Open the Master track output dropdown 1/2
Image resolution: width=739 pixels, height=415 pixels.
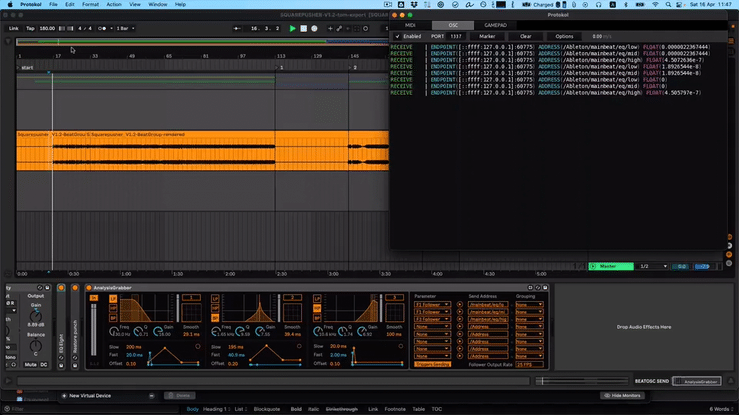pyautogui.click(x=653, y=267)
